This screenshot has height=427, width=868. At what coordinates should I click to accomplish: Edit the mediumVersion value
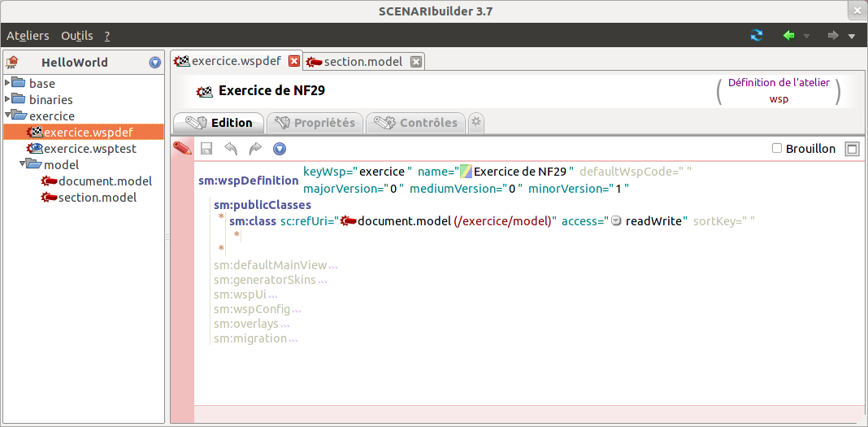(x=512, y=189)
